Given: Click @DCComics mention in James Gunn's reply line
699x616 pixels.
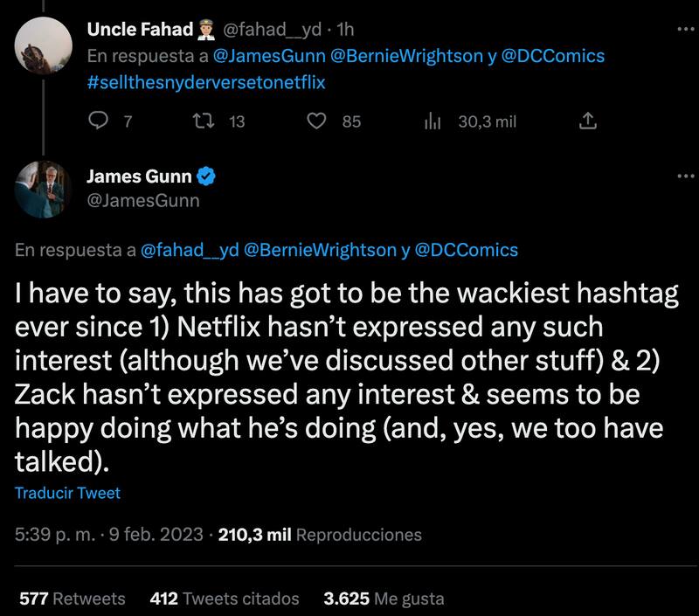Looking at the screenshot, I should tap(466, 250).
